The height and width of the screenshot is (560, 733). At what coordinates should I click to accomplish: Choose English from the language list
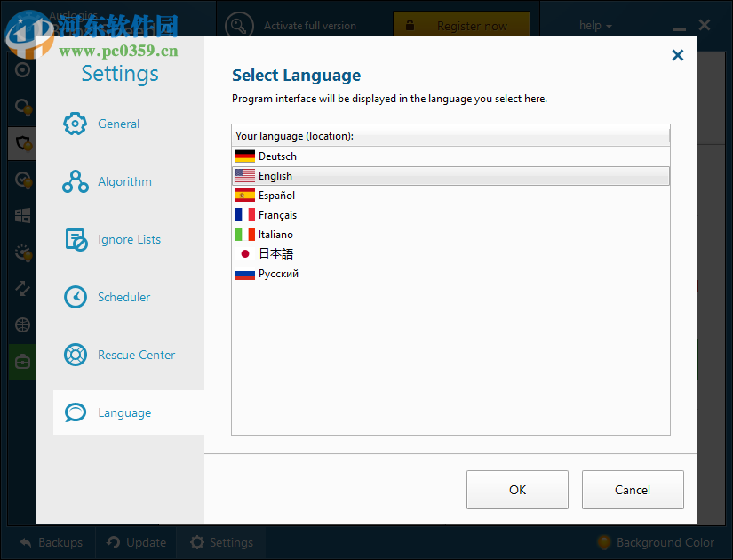click(450, 176)
